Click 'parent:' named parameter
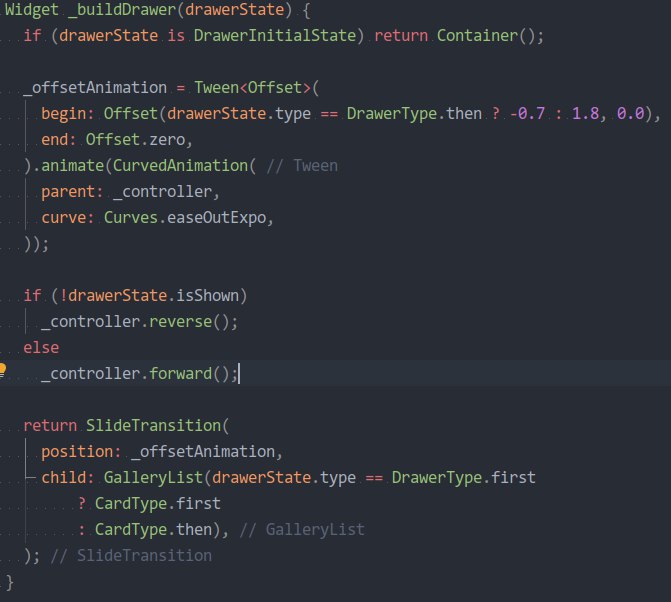671x602 pixels. click(72, 192)
